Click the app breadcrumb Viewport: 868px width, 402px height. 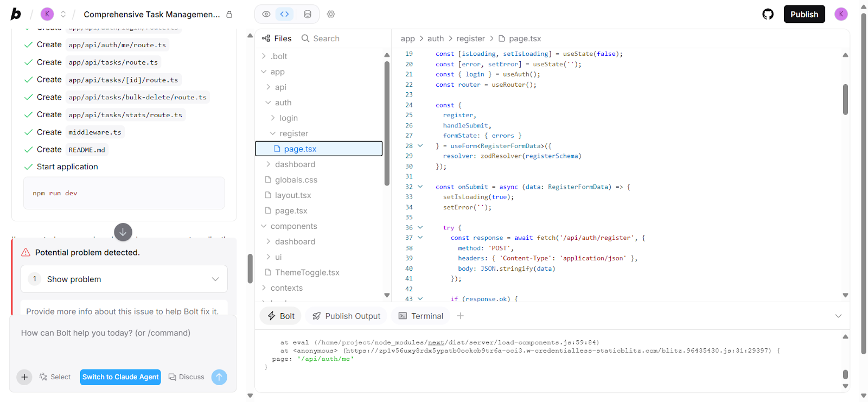pos(407,39)
